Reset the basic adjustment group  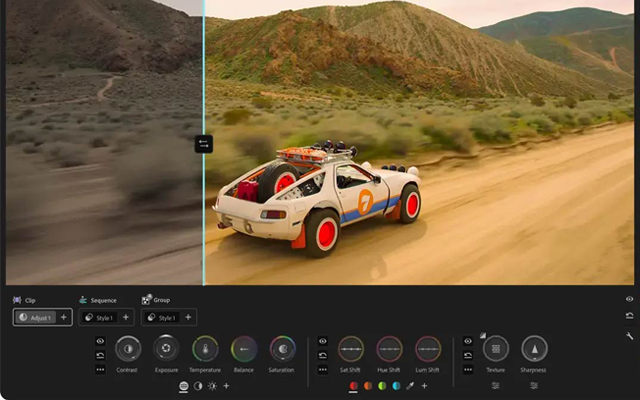100,356
